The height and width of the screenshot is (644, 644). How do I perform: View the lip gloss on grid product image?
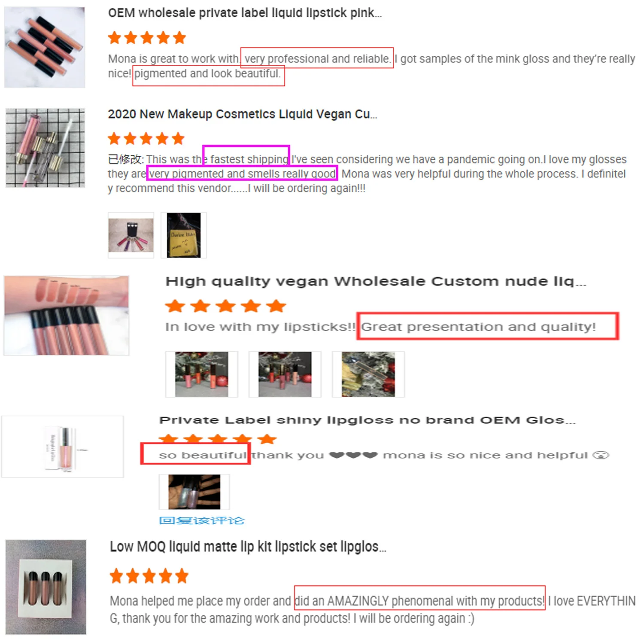[45, 148]
